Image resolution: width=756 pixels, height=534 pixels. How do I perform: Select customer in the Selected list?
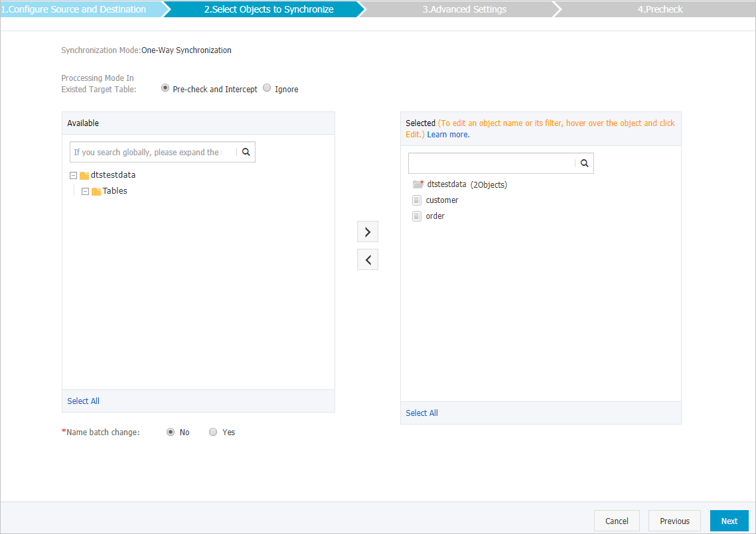442,200
